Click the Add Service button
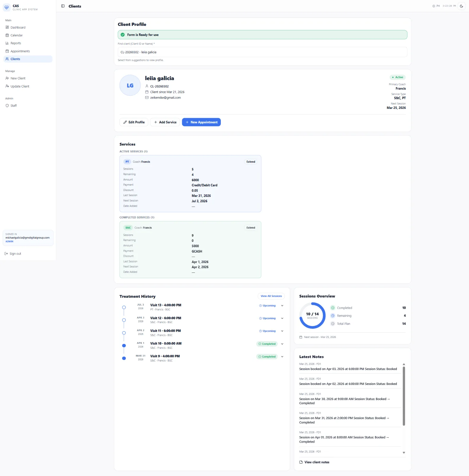This screenshot has height=476, width=469. pos(165,122)
